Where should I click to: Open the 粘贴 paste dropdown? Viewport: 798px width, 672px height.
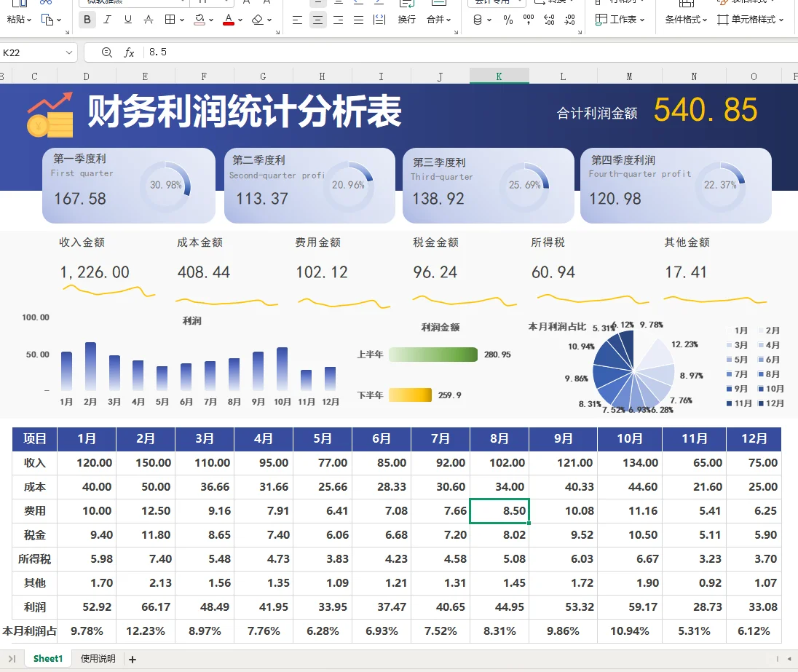pos(19,20)
